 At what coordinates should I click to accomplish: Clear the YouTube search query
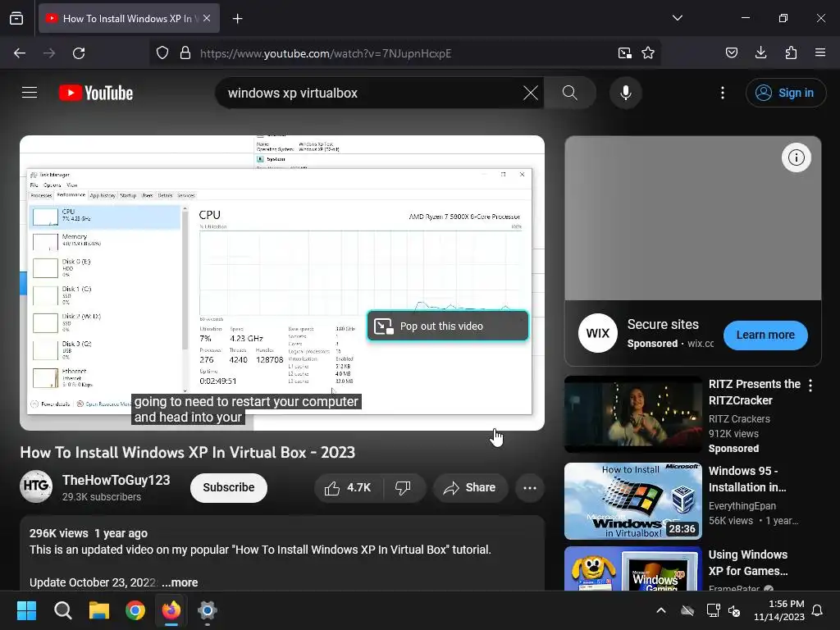(x=531, y=93)
